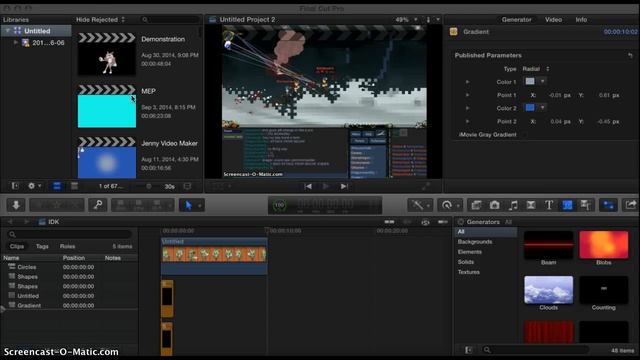
Task: Open the viewer zoom 49% menu
Action: (406, 20)
